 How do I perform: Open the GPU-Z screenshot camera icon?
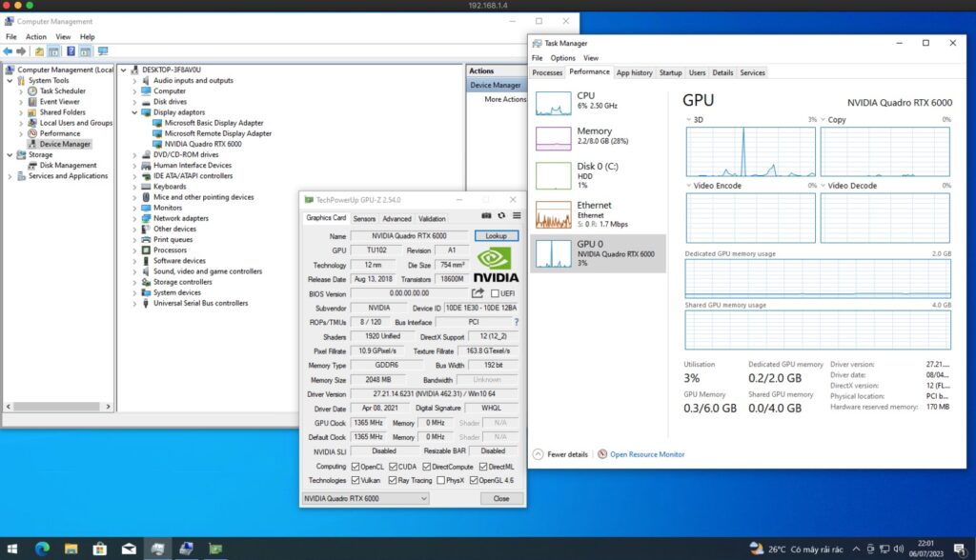(x=486, y=216)
